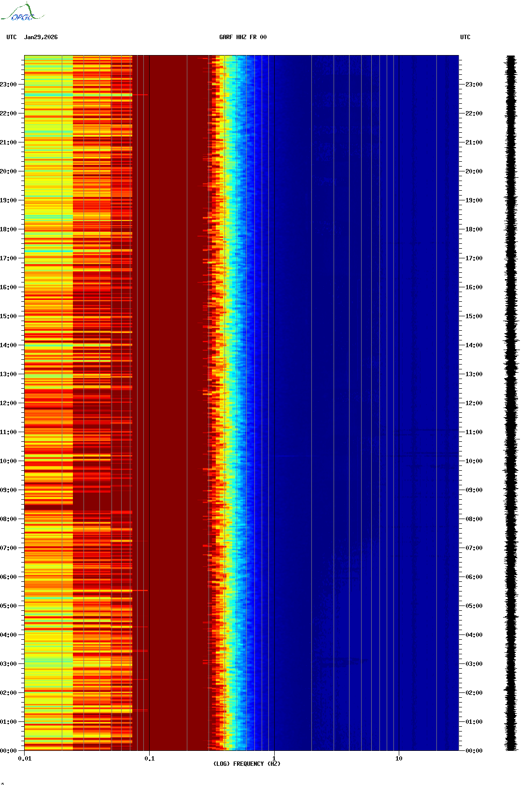
Task: Click the 15:00 label on left time axis
Action: pos(9,316)
